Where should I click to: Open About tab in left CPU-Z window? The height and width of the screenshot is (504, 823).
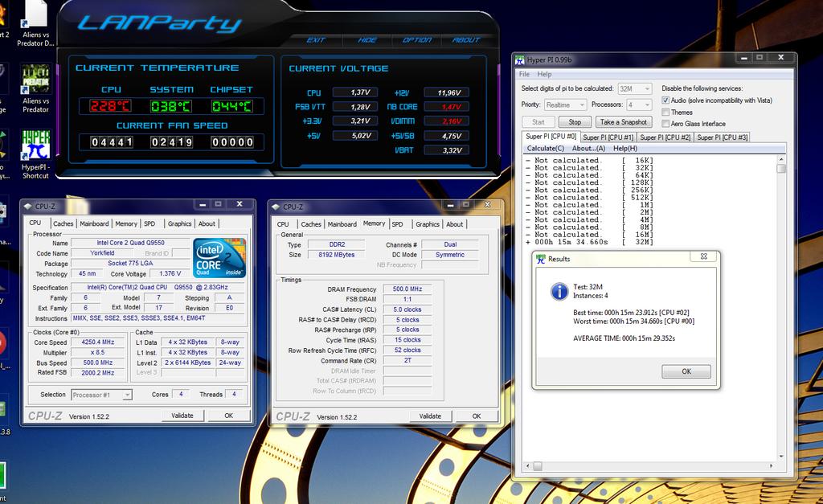pos(207,223)
